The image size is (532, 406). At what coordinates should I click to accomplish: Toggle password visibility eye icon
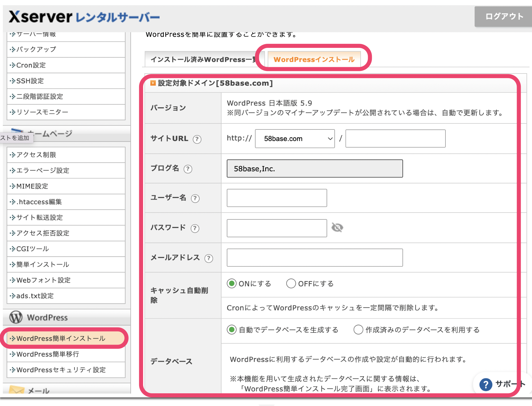click(x=337, y=228)
